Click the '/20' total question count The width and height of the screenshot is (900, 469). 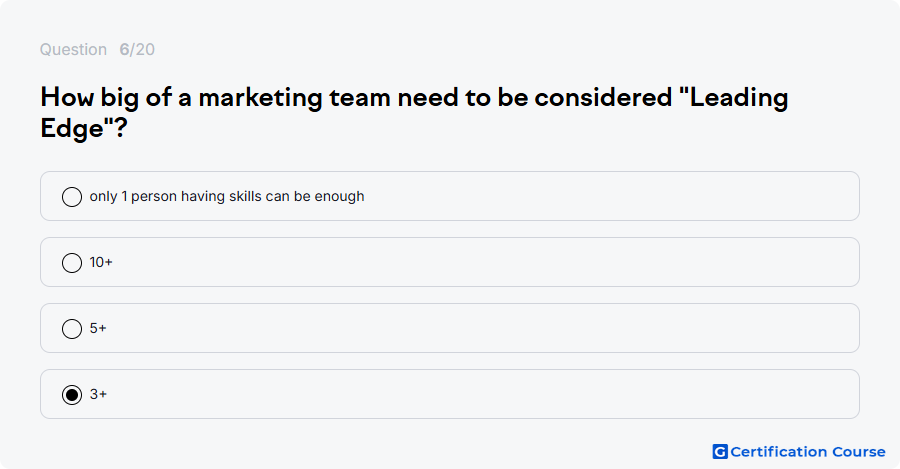(142, 49)
